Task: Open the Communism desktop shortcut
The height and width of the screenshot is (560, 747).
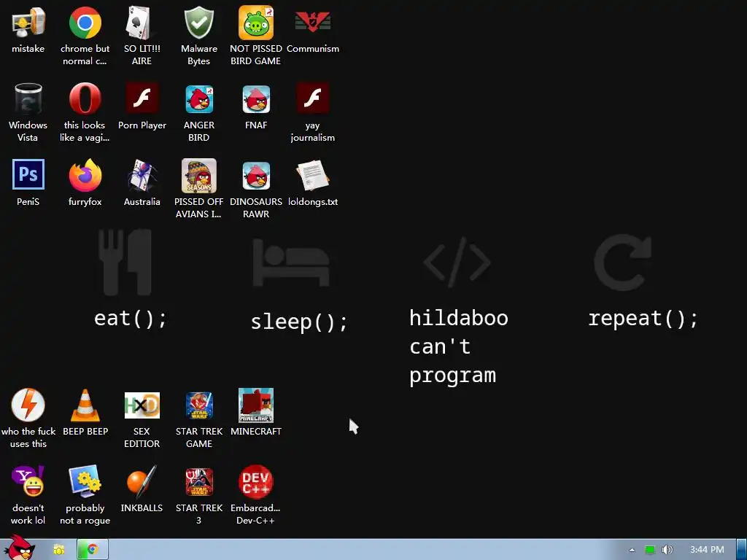Action: [x=312, y=23]
